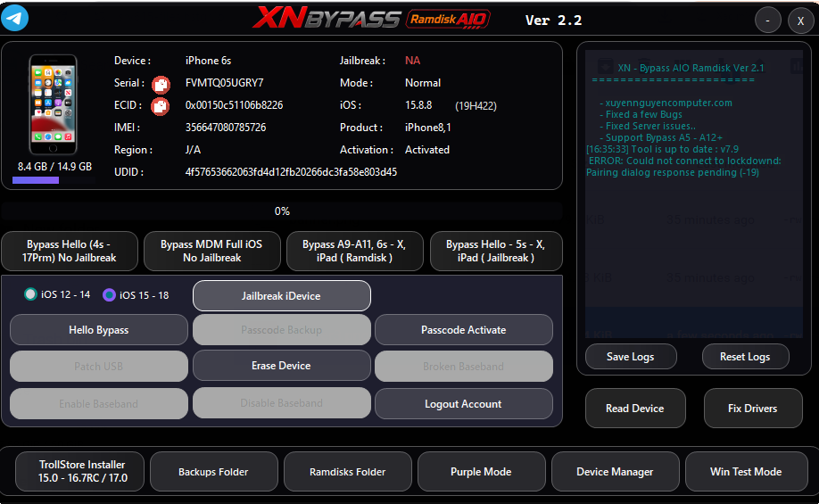Click the 8.4 GB / 14.9 GB storage label
Image resolution: width=819 pixels, height=504 pixels.
point(54,167)
